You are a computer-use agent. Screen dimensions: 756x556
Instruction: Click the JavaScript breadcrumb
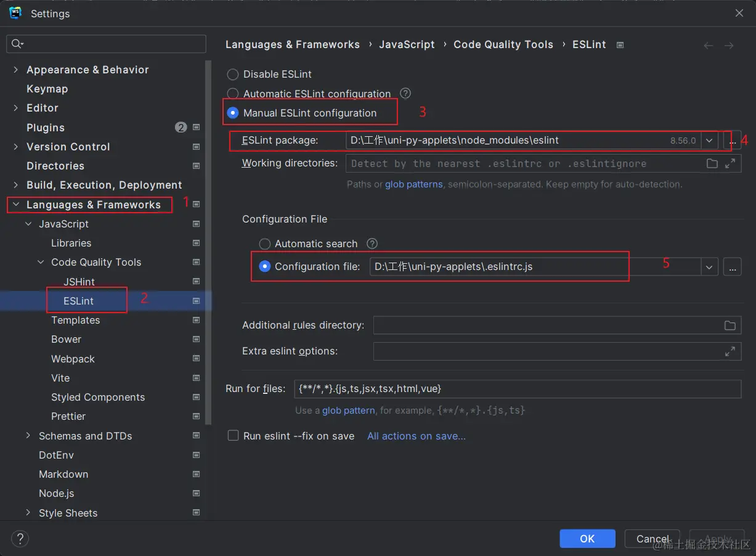point(407,44)
